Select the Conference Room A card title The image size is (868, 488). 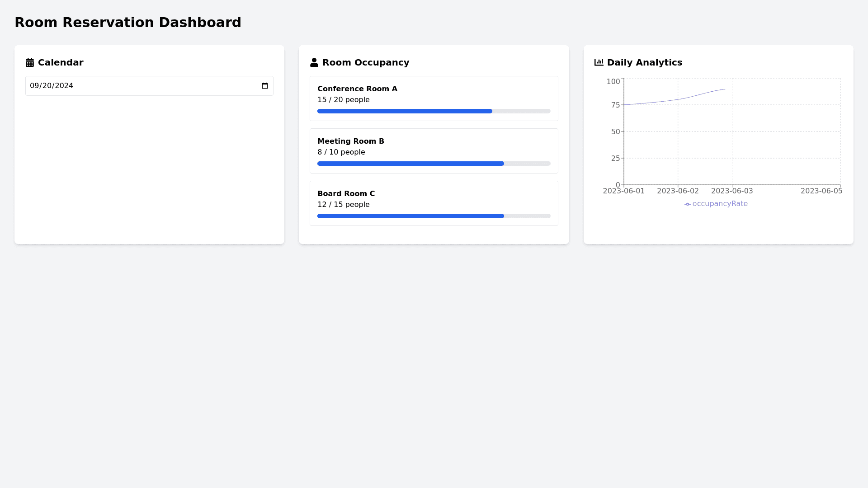(357, 89)
